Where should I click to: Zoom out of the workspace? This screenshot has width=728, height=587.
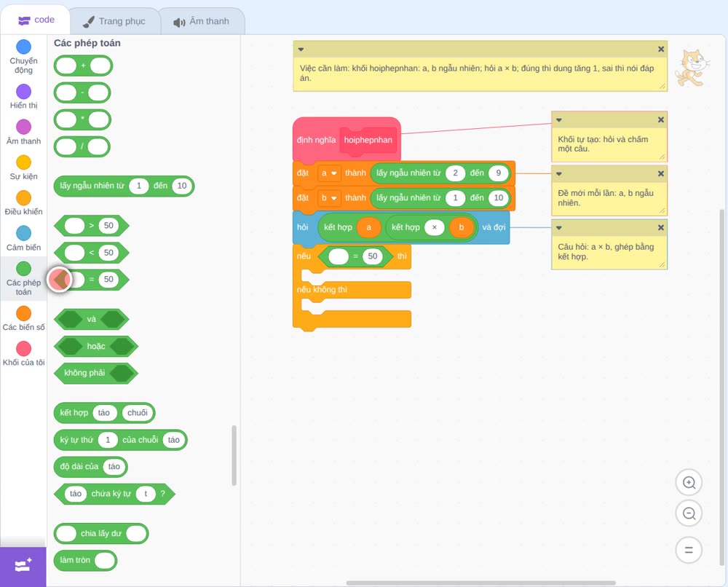[689, 513]
